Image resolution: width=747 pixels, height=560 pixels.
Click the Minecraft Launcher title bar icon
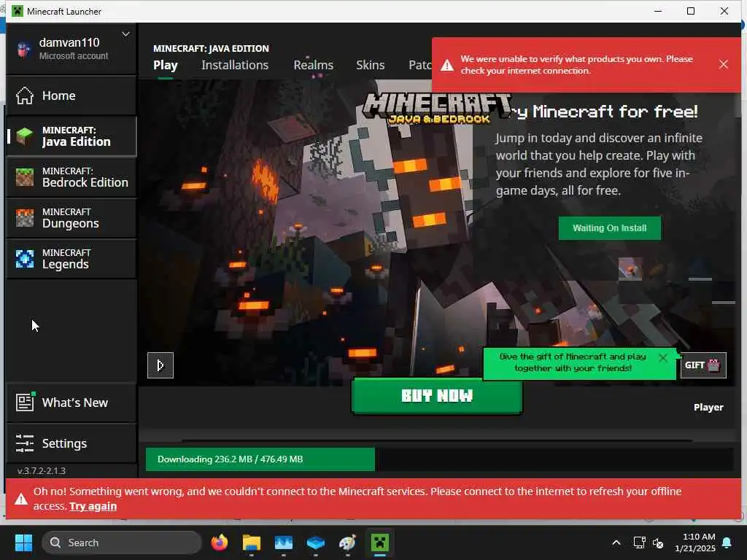[18, 11]
